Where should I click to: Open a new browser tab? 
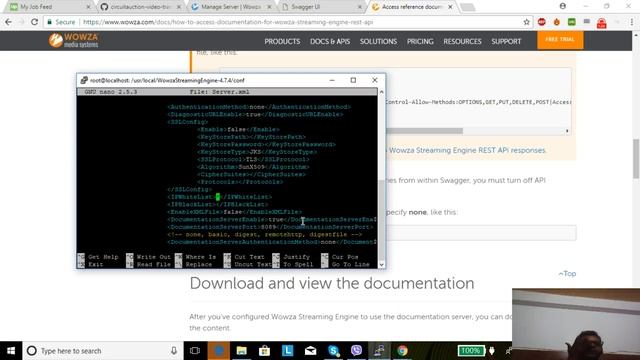pyautogui.click(x=468, y=7)
